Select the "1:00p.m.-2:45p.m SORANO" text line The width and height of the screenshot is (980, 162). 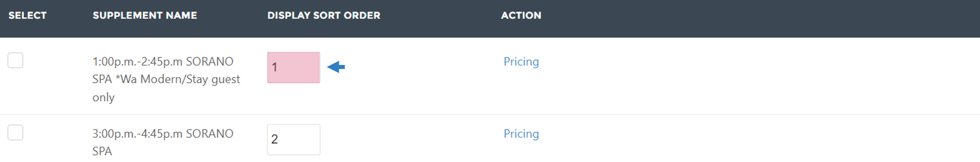pos(163,62)
